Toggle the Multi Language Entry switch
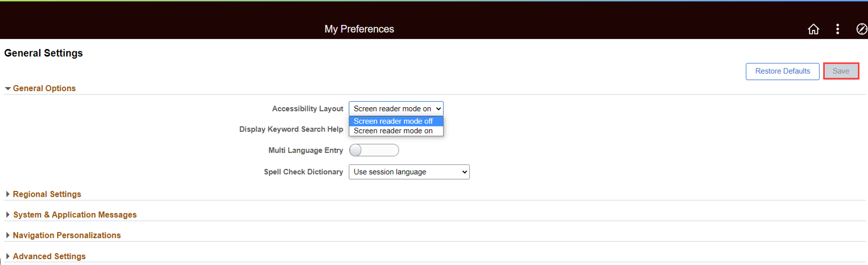 click(x=374, y=150)
